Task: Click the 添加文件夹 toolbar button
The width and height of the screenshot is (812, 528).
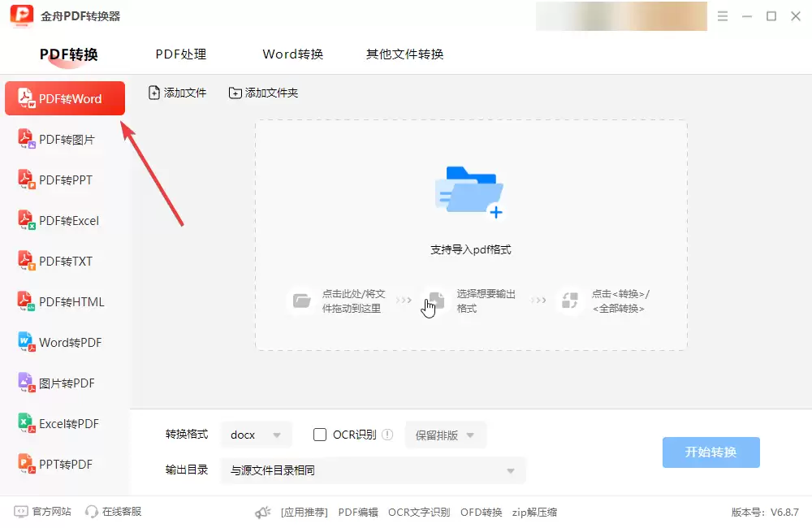Action: (x=263, y=93)
